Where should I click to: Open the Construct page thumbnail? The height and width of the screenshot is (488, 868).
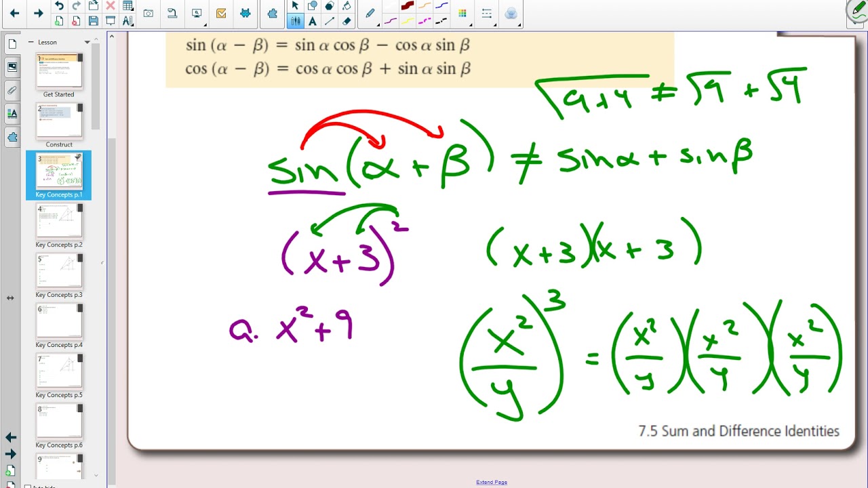59,121
